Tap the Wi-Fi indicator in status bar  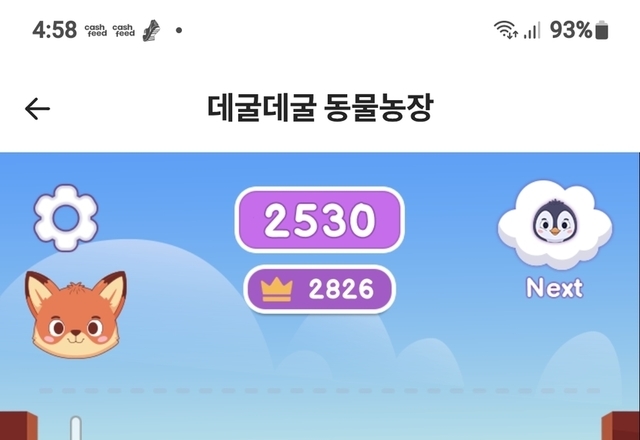coord(506,30)
